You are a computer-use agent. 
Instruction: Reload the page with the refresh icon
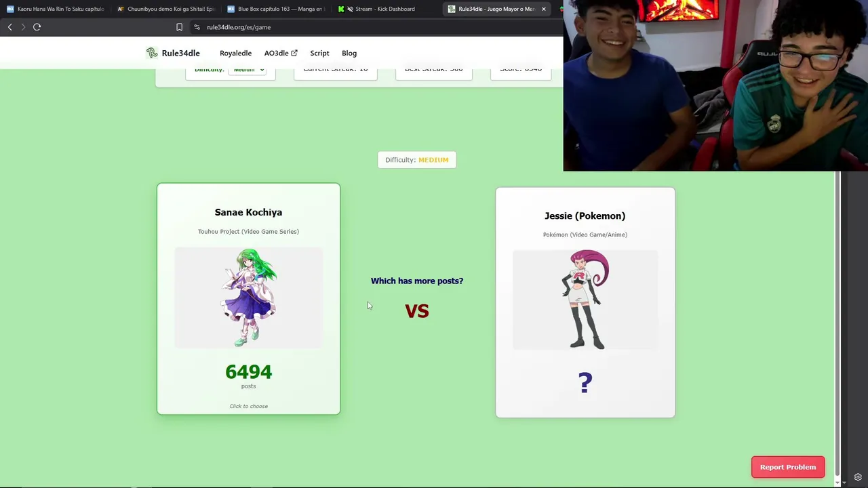click(x=37, y=27)
